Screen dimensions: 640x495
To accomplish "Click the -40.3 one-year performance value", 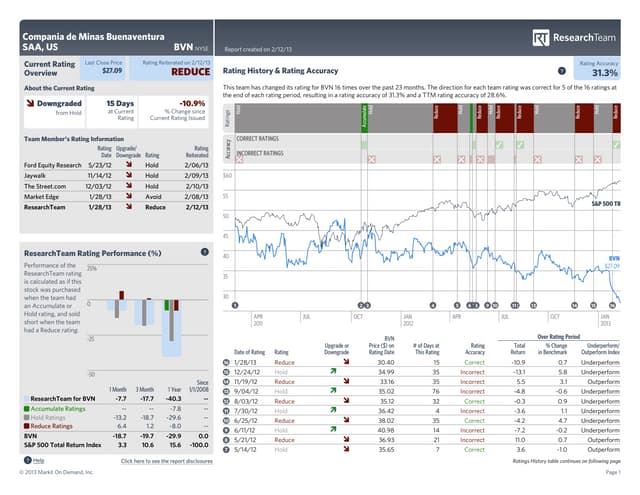I will coord(174,399).
